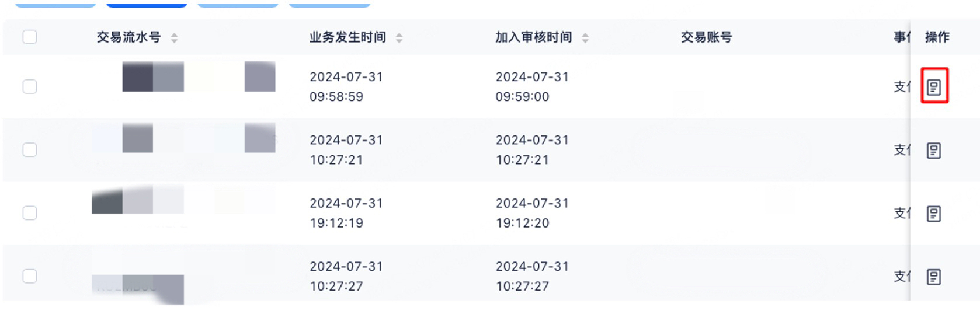Viewport: 980px width, 314px height.
Task: Select checkbox for the 10:27:27 row
Action: [x=30, y=275]
